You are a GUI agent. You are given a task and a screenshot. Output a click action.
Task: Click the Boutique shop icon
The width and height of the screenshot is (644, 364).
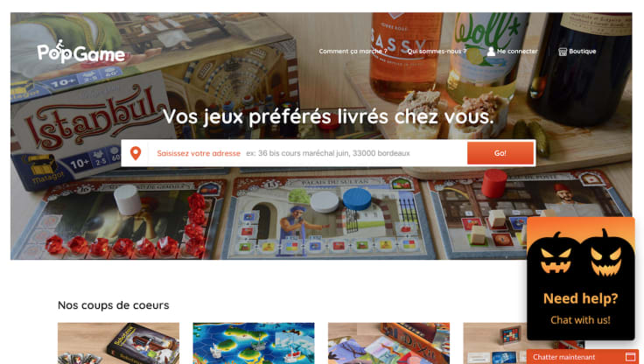pos(563,52)
